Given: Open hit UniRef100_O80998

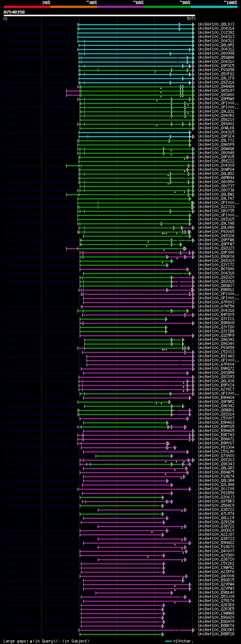Looking at the screenshot, I should 216,53.
